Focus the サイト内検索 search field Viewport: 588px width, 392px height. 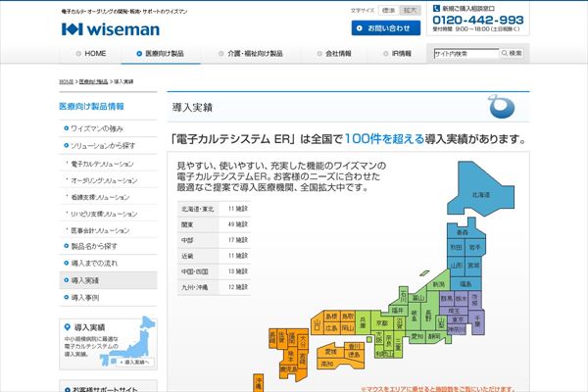click(x=466, y=54)
